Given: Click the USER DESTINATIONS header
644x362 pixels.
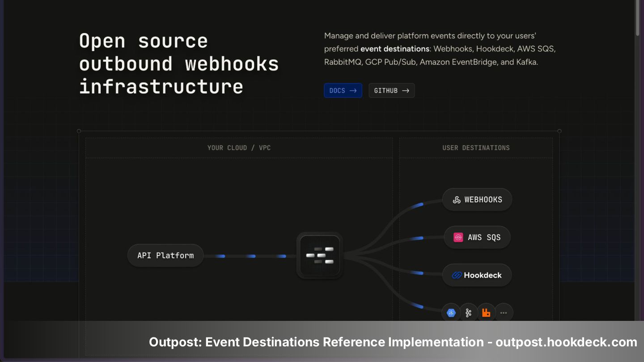Looking at the screenshot, I should [476, 147].
